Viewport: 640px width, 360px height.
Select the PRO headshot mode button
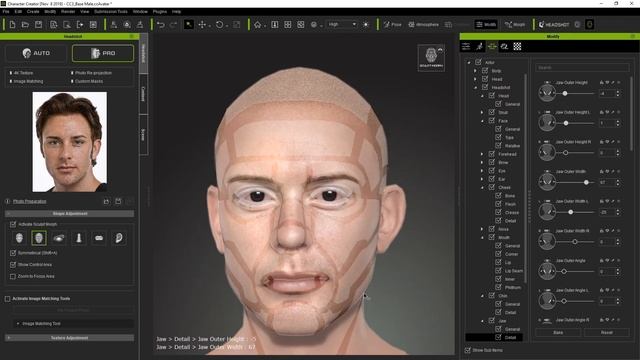pyautogui.click(x=103, y=53)
